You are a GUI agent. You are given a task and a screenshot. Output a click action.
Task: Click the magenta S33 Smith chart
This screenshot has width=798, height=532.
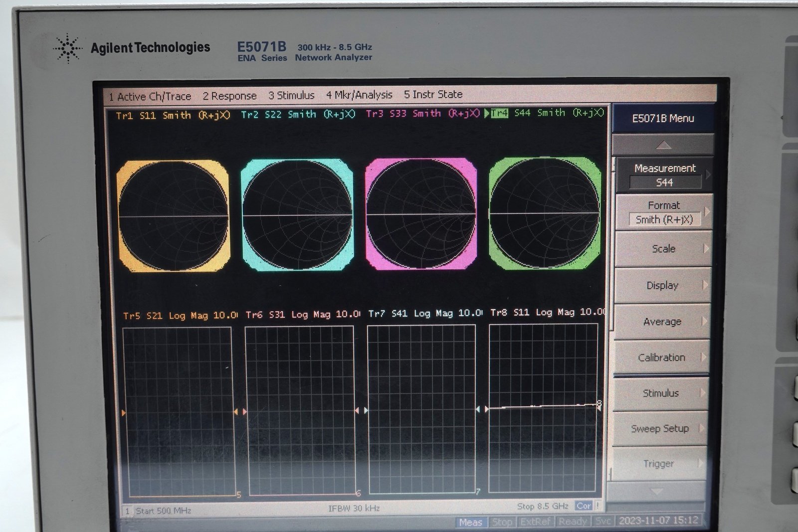(421, 213)
